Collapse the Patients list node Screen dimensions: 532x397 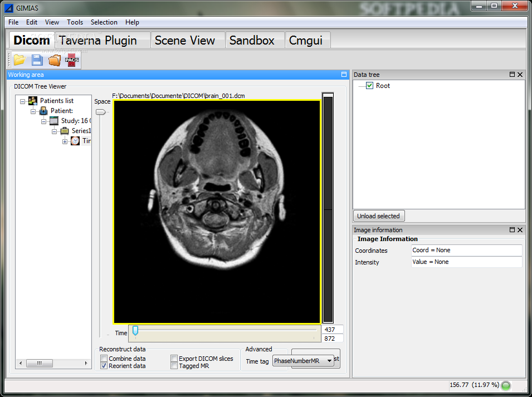(x=22, y=101)
